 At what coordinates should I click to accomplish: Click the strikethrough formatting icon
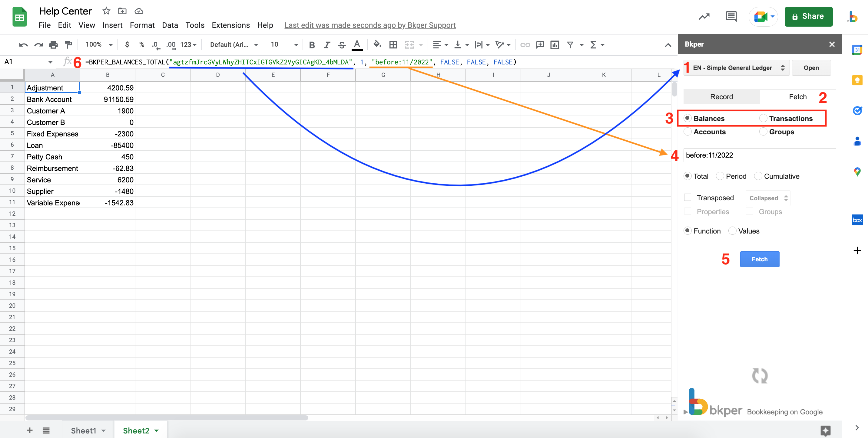pyautogui.click(x=342, y=44)
